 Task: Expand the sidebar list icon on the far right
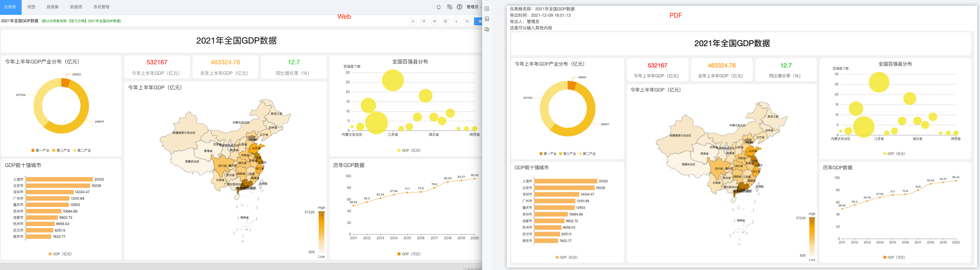click(x=487, y=8)
